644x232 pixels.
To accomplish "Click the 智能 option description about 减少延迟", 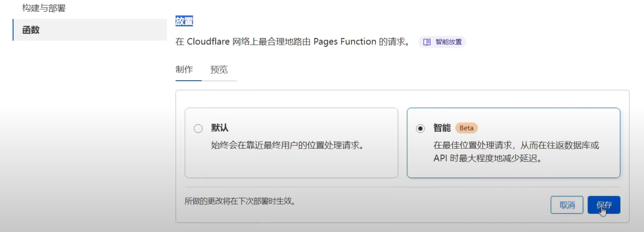I will (516, 152).
